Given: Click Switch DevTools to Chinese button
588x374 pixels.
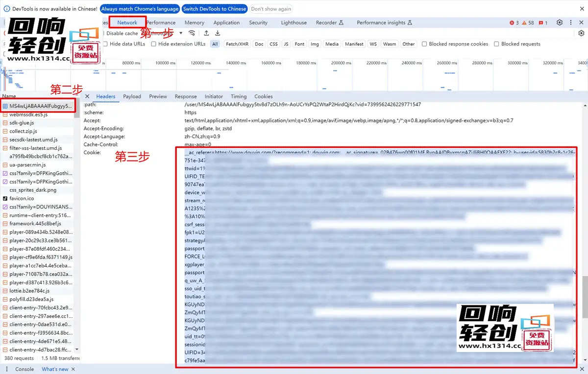Looking at the screenshot, I should tap(215, 9).
